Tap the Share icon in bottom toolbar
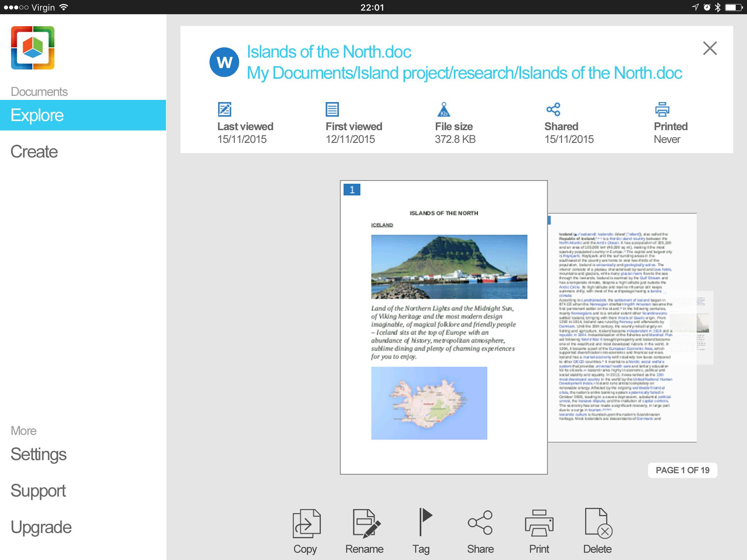Screen dimensions: 747x560 pyautogui.click(x=480, y=522)
